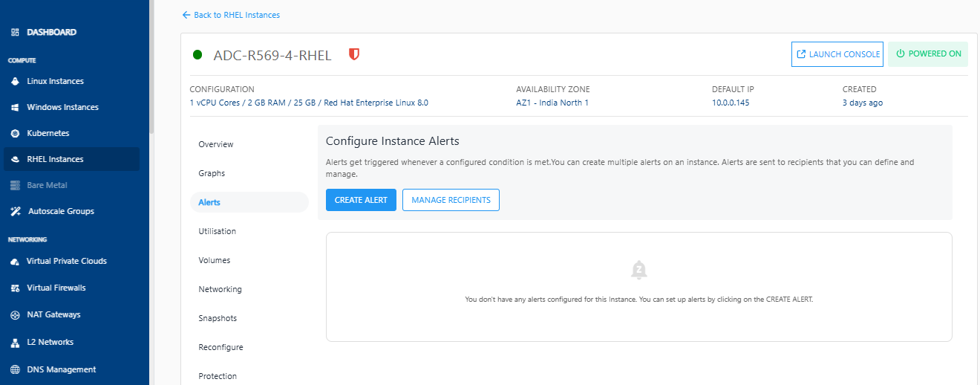Screen dimensions: 980x385
Task: Click the RHEL Instances hat icon
Action: coord(15,159)
